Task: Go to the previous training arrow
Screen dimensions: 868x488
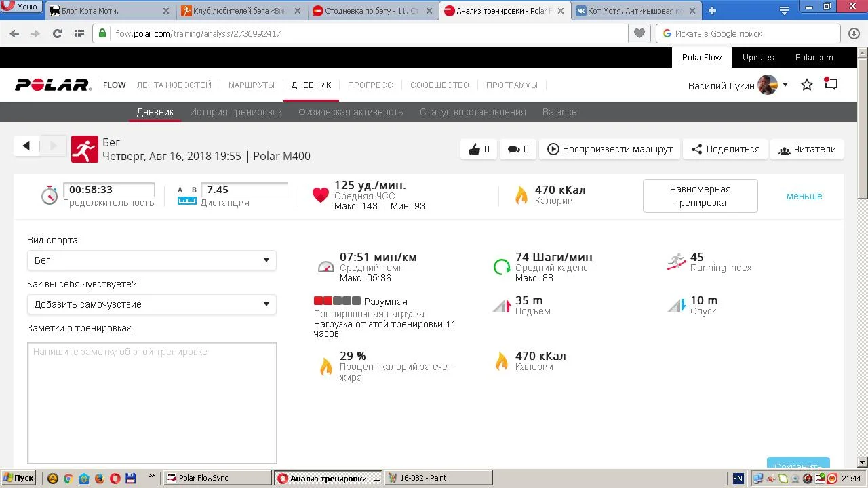Action: click(x=26, y=146)
